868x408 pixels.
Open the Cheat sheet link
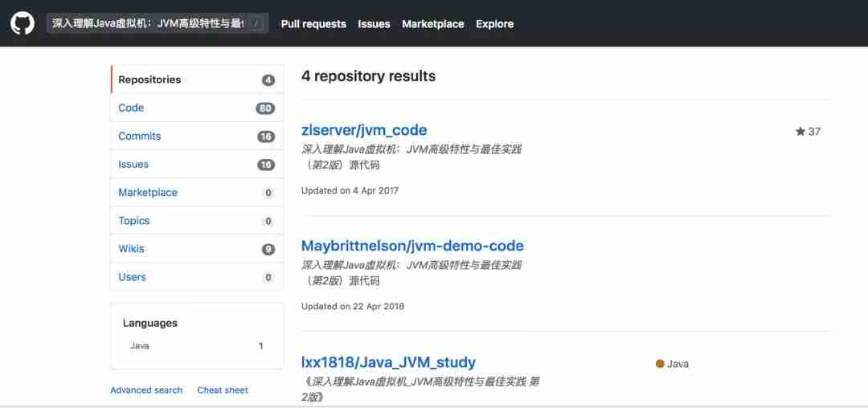[x=223, y=390]
